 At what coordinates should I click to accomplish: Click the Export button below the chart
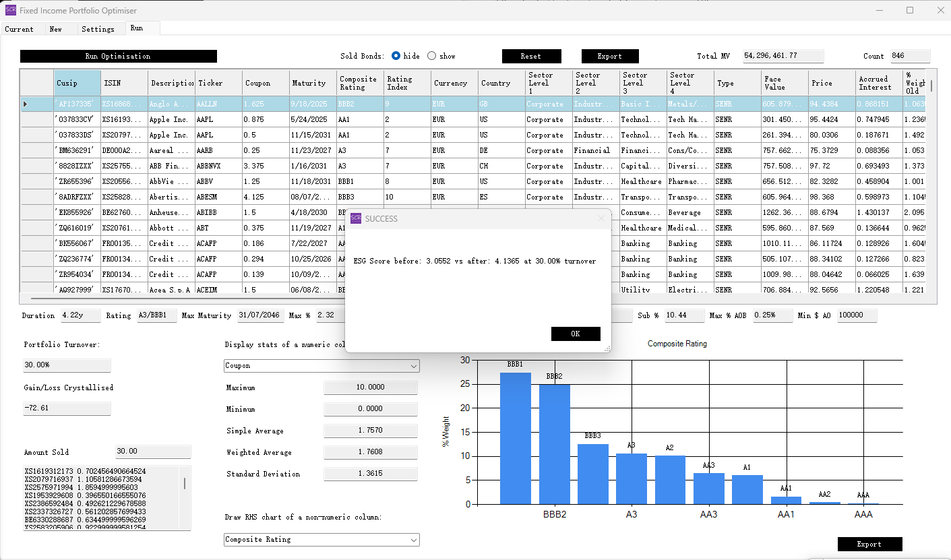869,544
